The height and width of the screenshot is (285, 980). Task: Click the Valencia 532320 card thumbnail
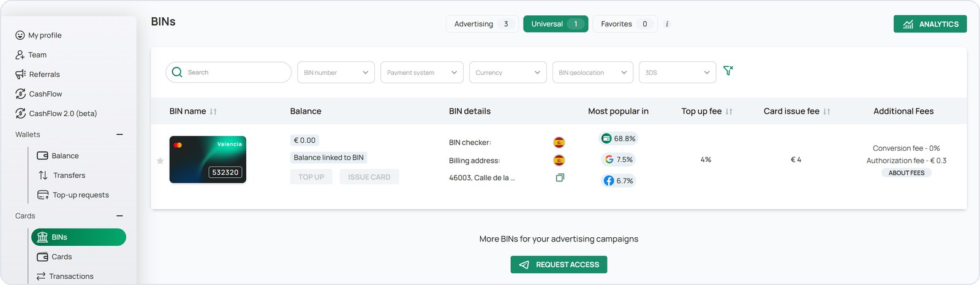click(x=208, y=159)
